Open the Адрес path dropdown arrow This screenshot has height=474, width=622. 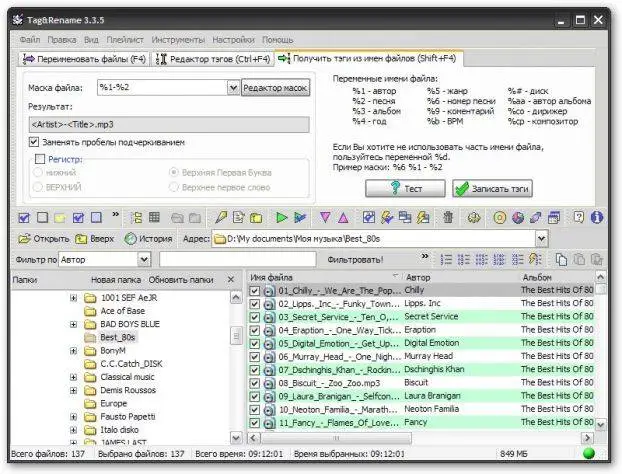541,239
